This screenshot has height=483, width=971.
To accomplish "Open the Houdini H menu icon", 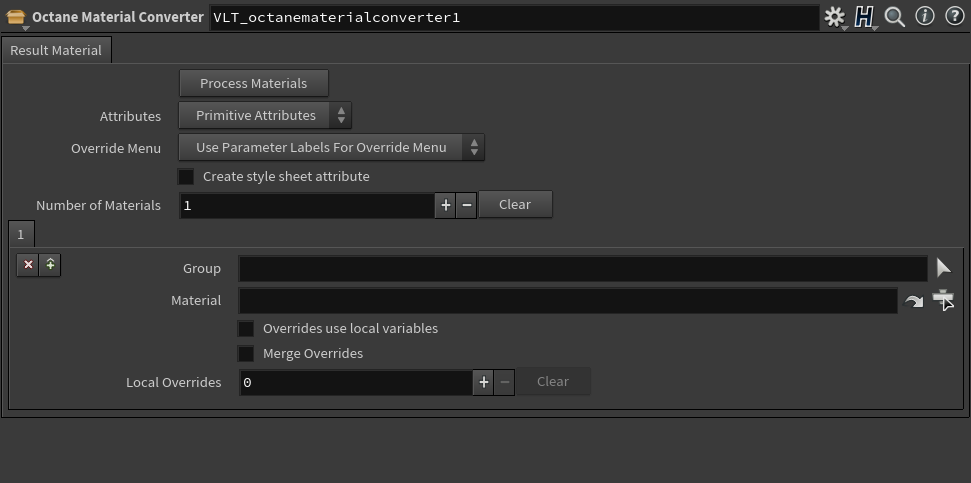I will coord(864,17).
